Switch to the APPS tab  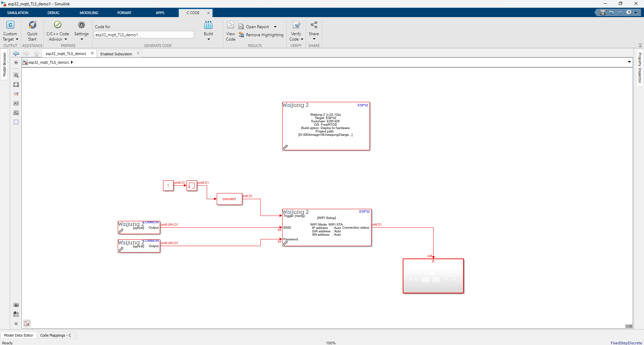[x=160, y=13]
